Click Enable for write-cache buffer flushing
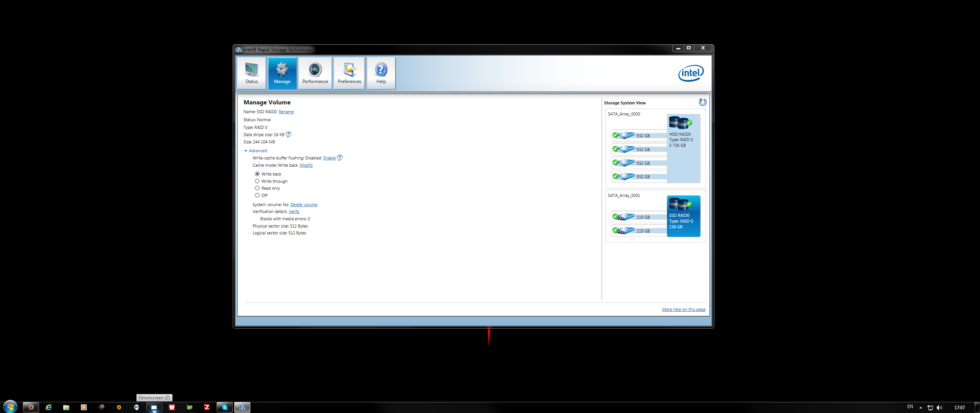980x413 pixels. (329, 158)
